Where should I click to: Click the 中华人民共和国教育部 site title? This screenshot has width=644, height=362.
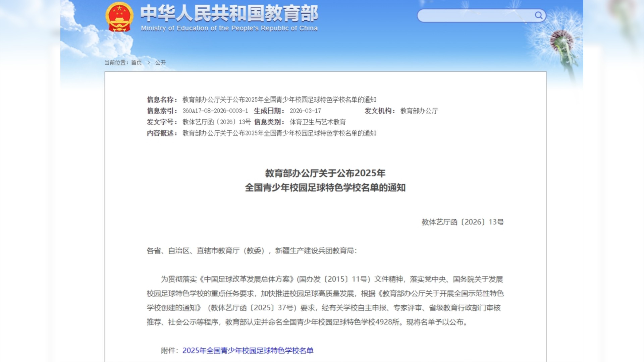229,13
